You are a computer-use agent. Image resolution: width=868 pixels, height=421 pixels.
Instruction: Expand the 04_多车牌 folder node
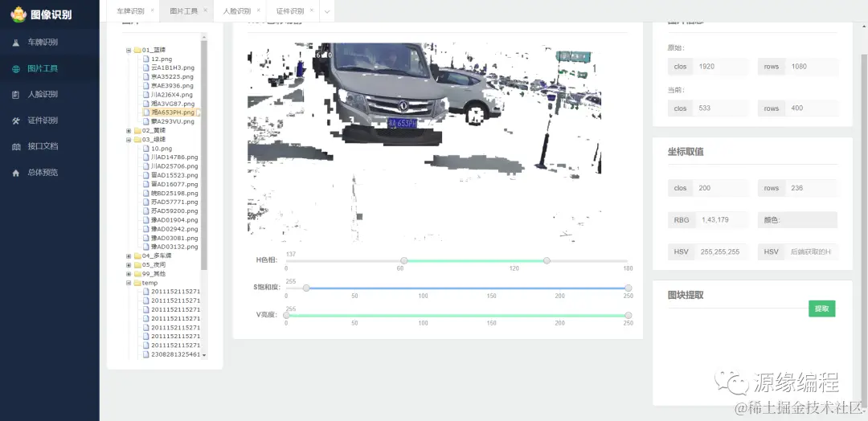[129, 256]
